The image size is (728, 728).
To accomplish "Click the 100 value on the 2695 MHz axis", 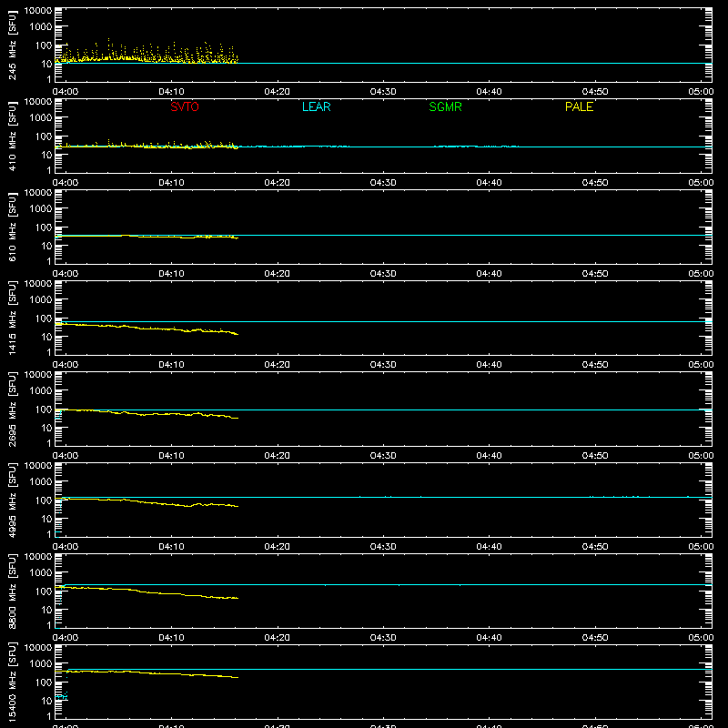I will point(44,409).
